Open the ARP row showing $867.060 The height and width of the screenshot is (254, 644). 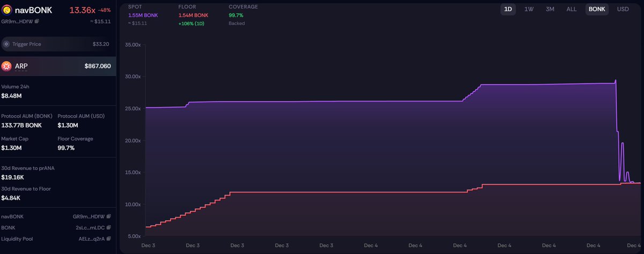tap(58, 66)
